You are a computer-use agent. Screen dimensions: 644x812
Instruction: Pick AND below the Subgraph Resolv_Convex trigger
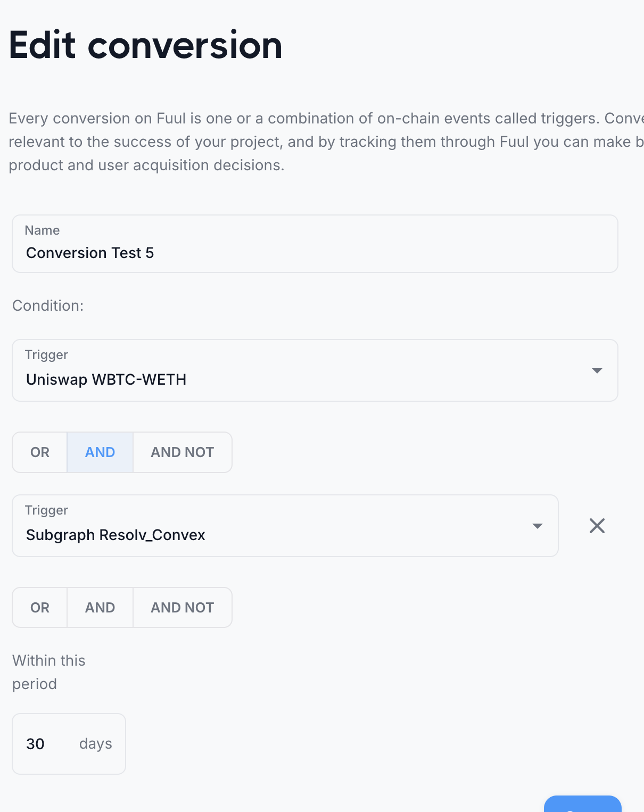coord(100,608)
